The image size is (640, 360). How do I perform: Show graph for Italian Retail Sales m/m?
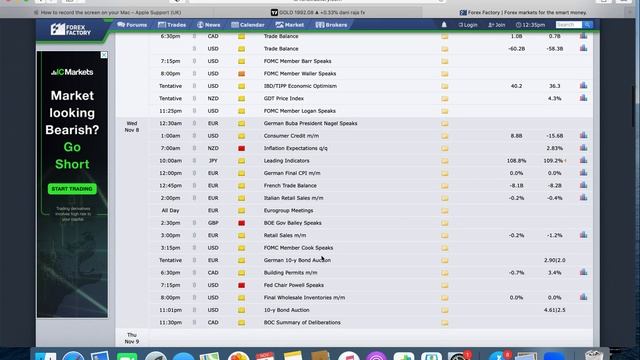click(x=583, y=198)
